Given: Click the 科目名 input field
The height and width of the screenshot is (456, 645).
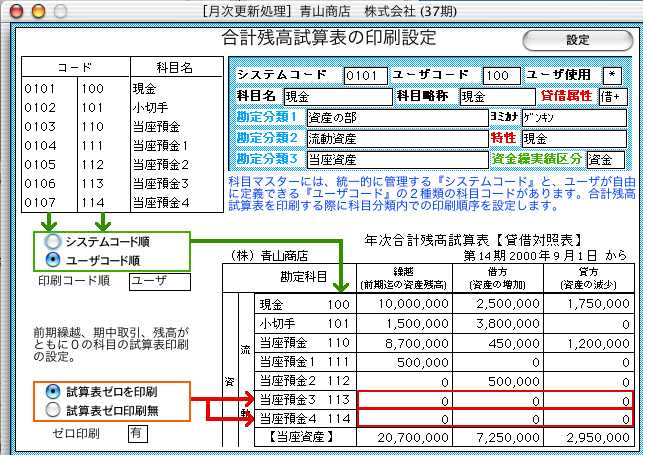Looking at the screenshot, I should tap(335, 97).
